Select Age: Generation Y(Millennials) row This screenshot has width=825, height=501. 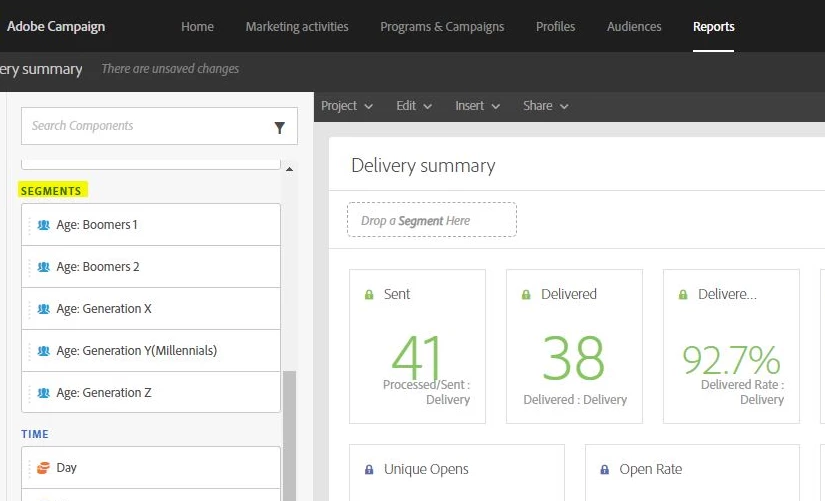151,350
